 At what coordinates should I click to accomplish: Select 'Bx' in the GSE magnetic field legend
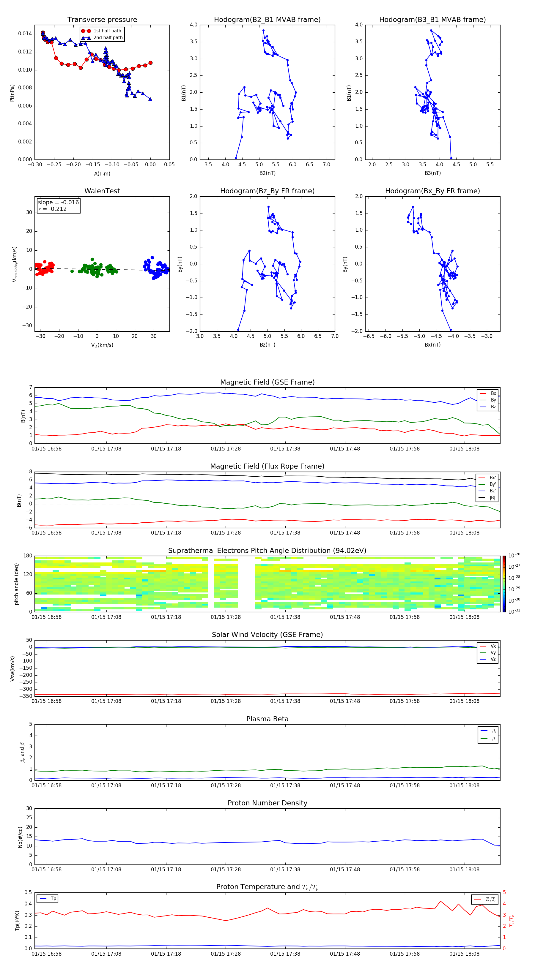click(488, 393)
